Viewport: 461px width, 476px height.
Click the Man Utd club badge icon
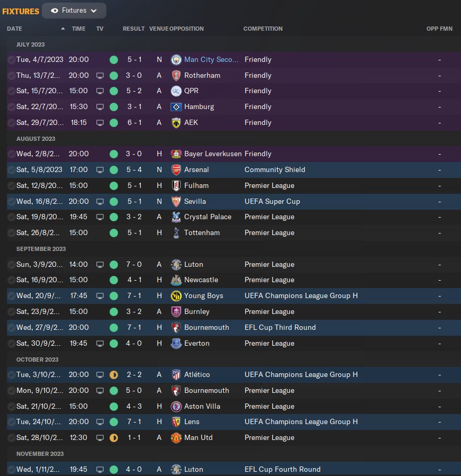176,438
